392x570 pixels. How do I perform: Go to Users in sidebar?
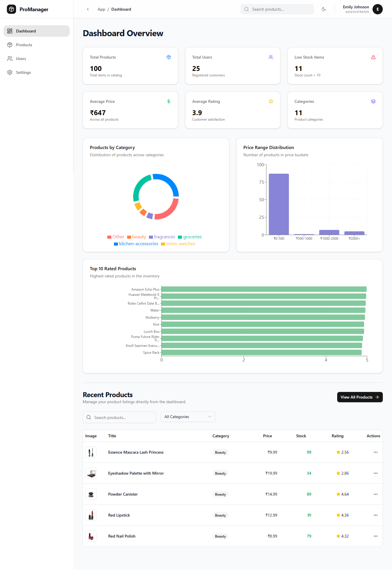(21, 59)
